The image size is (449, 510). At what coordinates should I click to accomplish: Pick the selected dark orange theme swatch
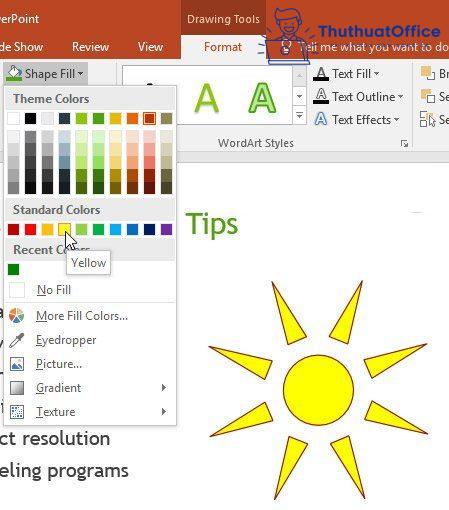tap(149, 118)
